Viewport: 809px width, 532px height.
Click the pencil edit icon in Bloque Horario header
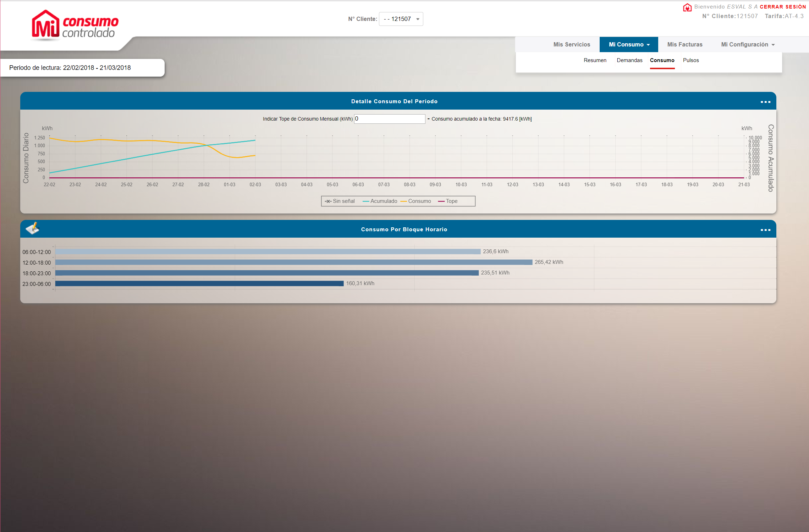(x=32, y=228)
